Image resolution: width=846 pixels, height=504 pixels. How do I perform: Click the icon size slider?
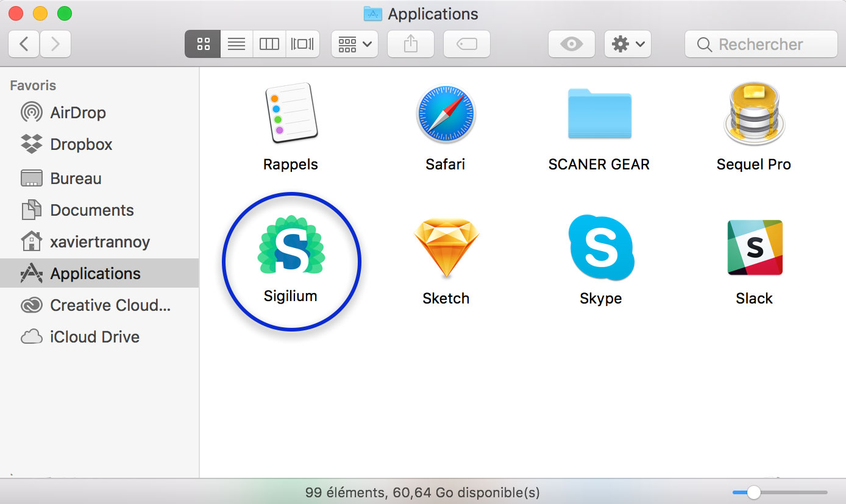pos(780,492)
